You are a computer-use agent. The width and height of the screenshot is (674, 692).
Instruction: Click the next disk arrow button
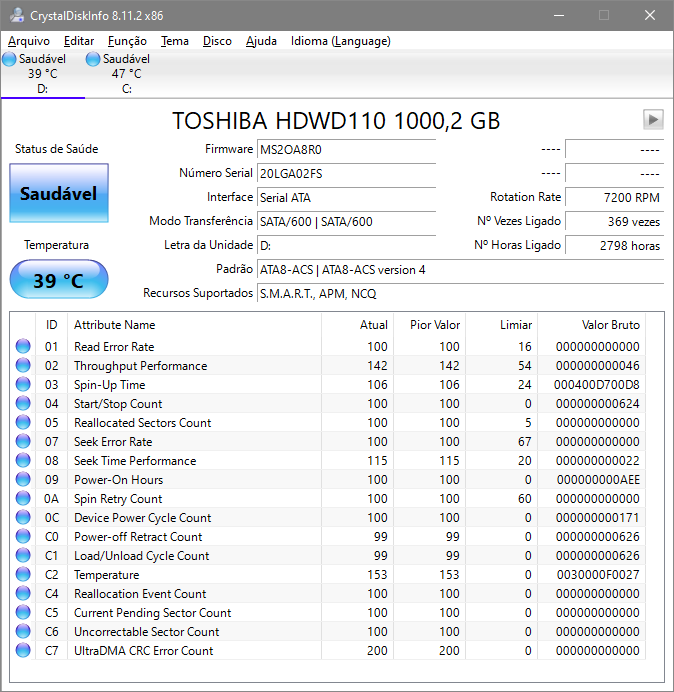(653, 120)
